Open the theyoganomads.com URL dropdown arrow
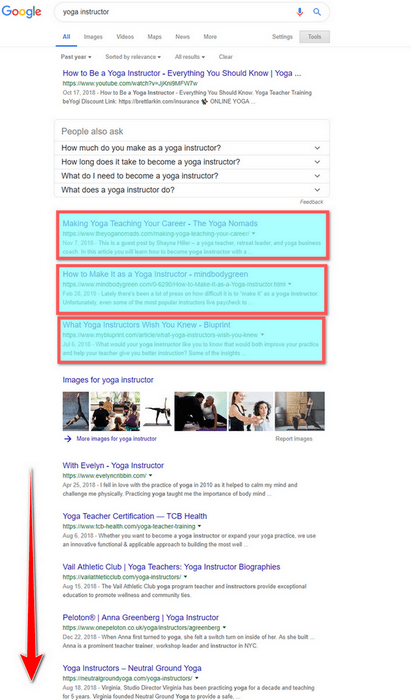 [x=253, y=233]
